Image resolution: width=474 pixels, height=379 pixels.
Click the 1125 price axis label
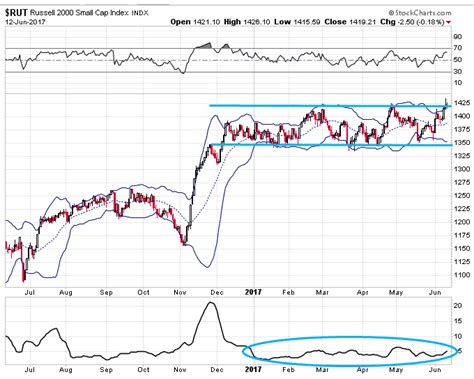(462, 262)
